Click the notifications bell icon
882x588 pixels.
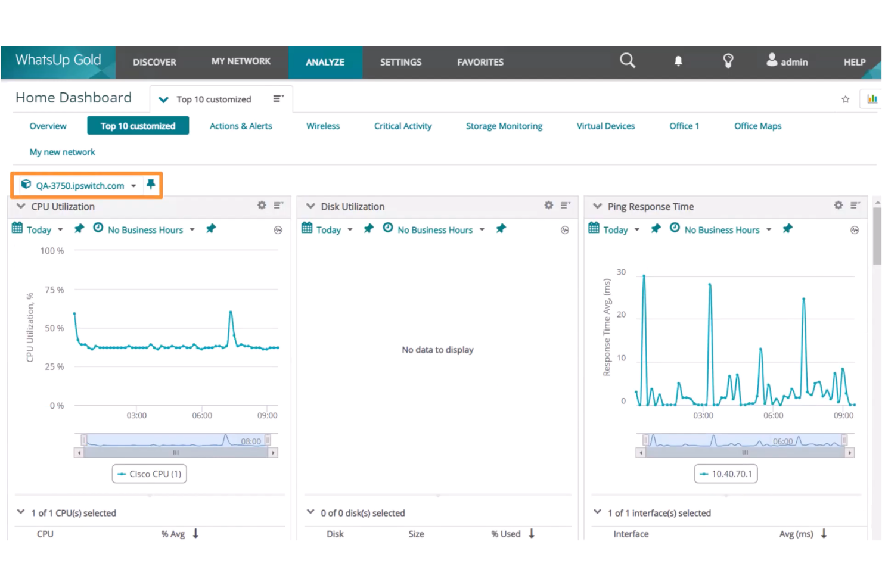click(x=678, y=61)
